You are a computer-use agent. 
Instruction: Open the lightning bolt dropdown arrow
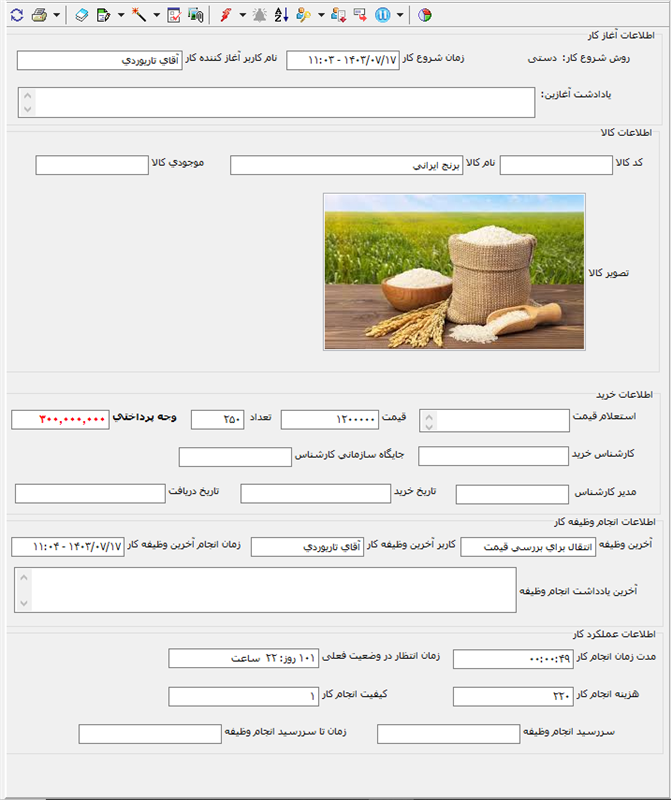pos(243,15)
